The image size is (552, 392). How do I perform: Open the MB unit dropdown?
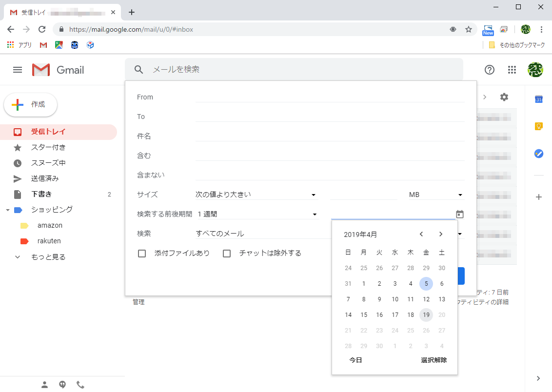tap(435, 194)
